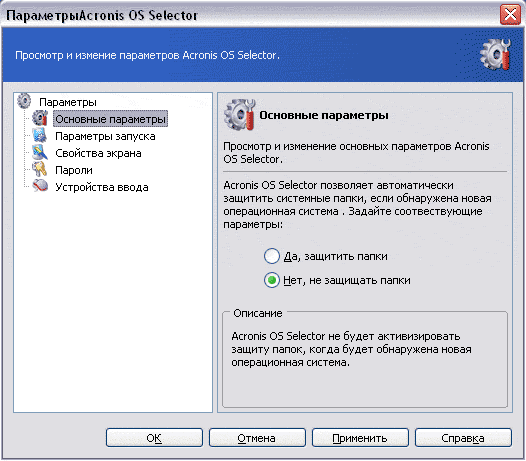Click the gear icon next to Параметры root
Viewport: 526px width, 461px height.
click(24, 101)
